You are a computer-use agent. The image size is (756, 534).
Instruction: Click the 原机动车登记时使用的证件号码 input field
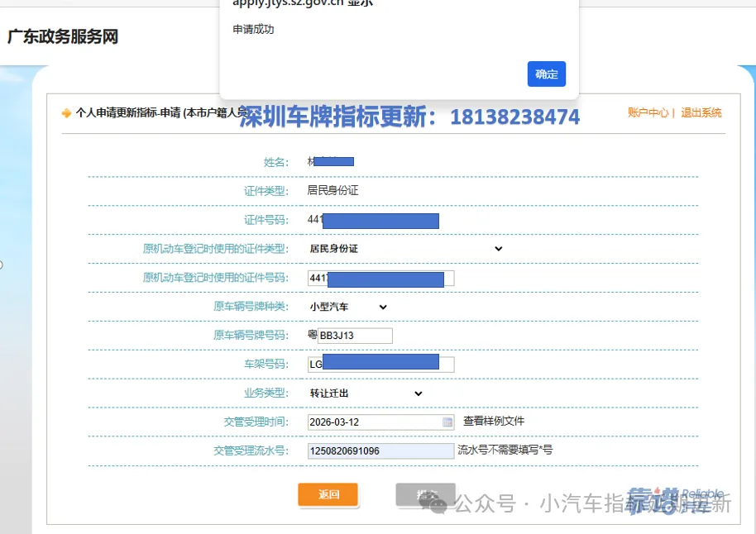[x=380, y=278]
